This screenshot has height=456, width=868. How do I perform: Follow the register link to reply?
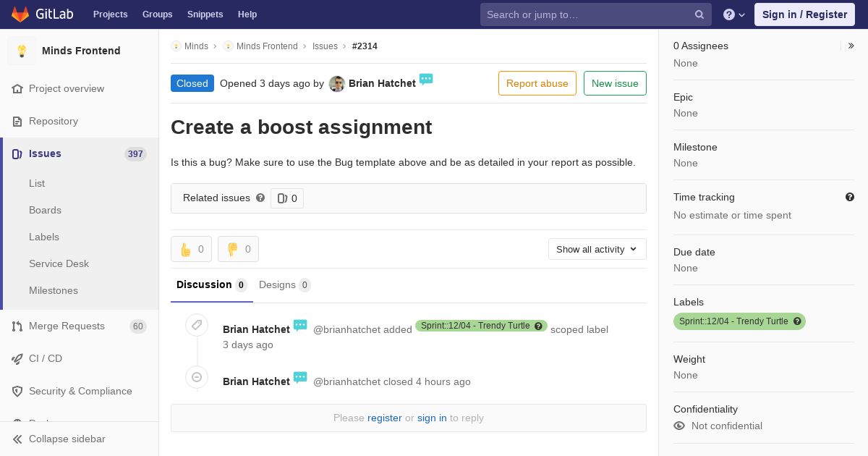384,418
